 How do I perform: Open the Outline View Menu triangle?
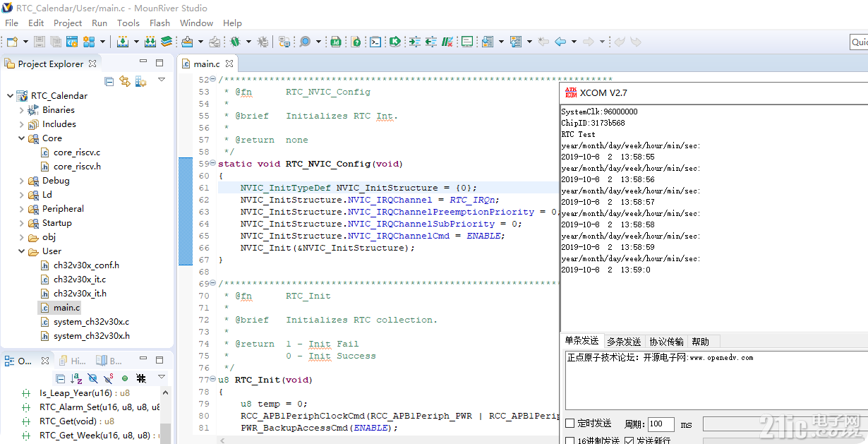(162, 378)
